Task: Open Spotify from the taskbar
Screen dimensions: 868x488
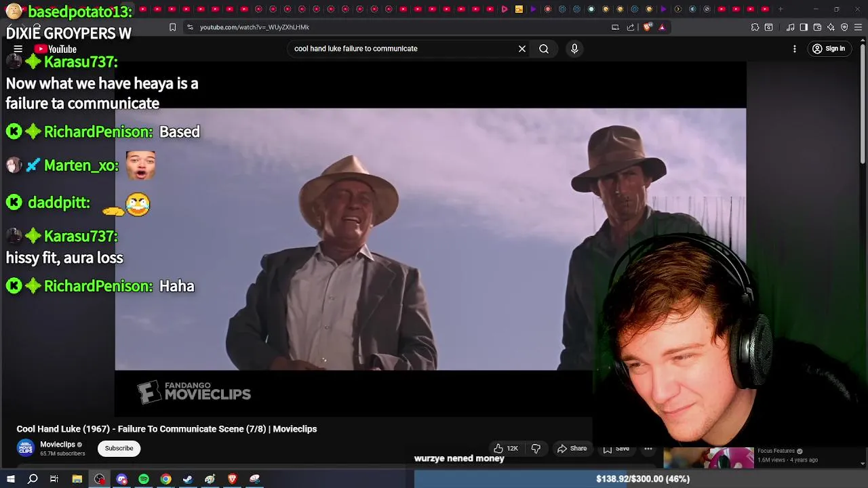Action: tap(144, 479)
